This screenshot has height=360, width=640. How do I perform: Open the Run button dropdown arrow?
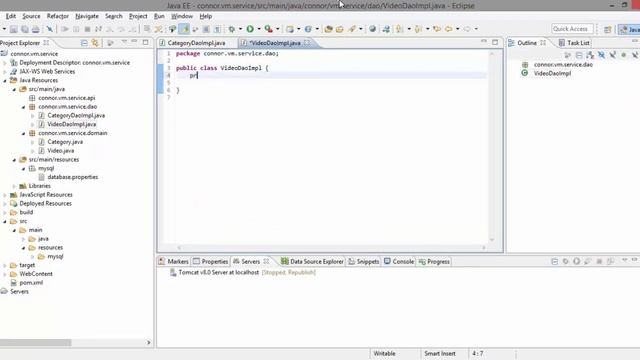(259, 29)
